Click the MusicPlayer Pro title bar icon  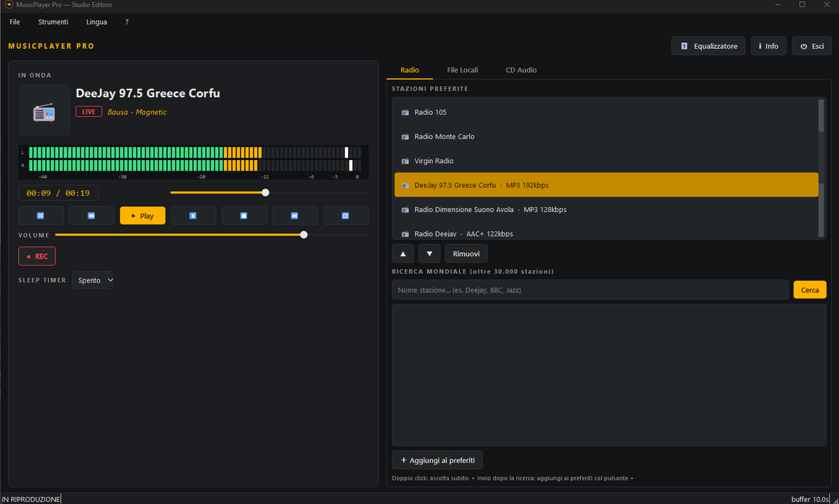[10, 5]
